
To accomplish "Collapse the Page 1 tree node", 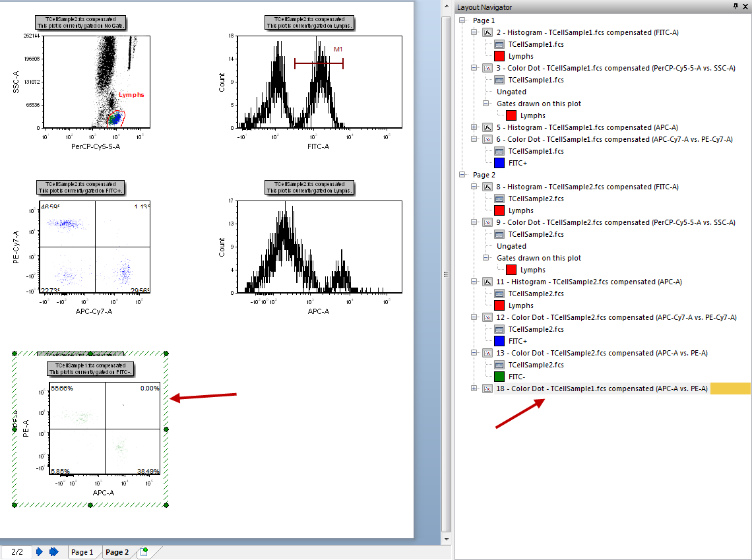I will tap(462, 20).
